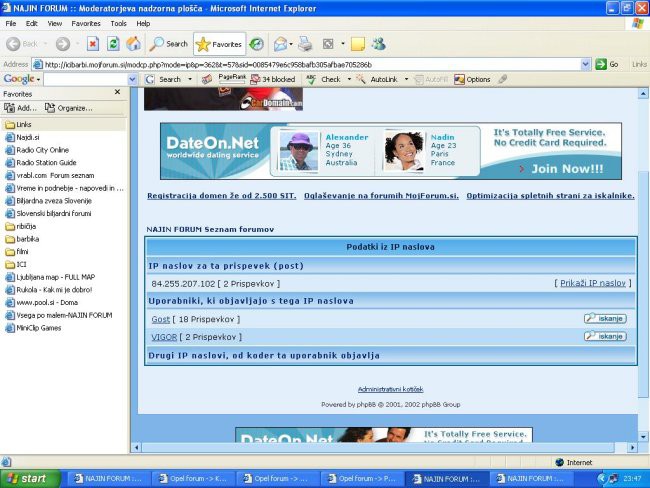Click the Back navigation button
Image resolution: width=650 pixels, height=488 pixels.
tap(22, 44)
